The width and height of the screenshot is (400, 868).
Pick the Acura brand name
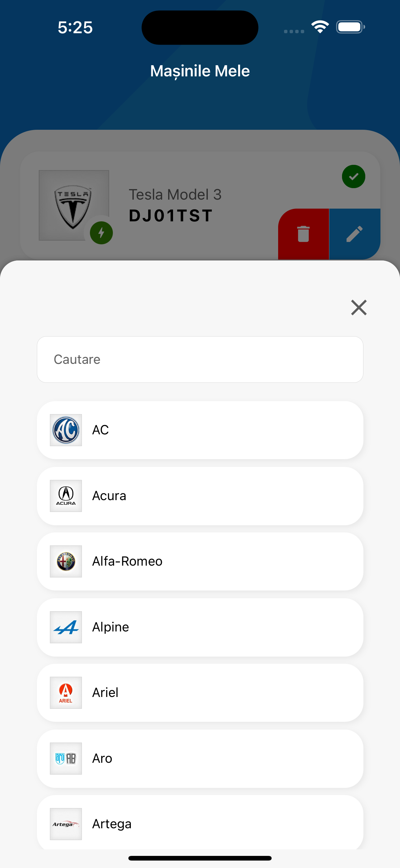pos(109,496)
